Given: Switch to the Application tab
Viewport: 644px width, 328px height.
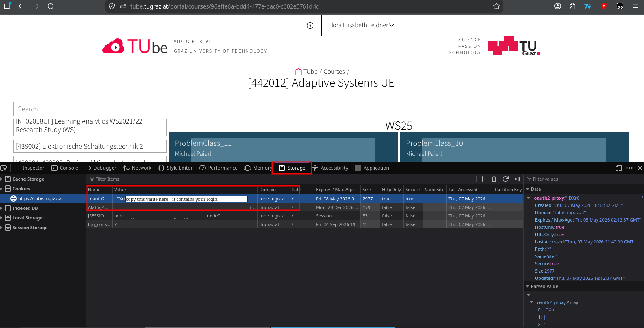Looking at the screenshot, I should (x=372, y=168).
